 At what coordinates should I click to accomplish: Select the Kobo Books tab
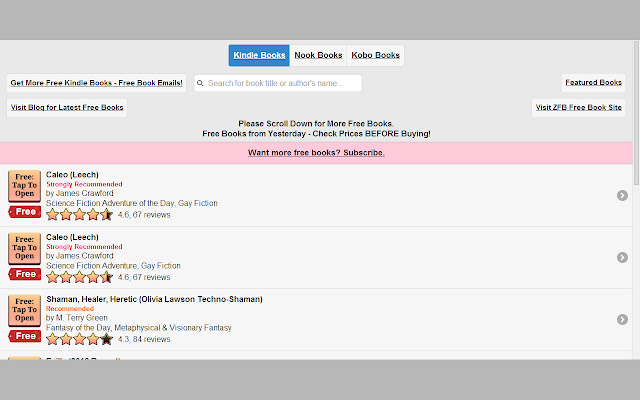(x=376, y=55)
